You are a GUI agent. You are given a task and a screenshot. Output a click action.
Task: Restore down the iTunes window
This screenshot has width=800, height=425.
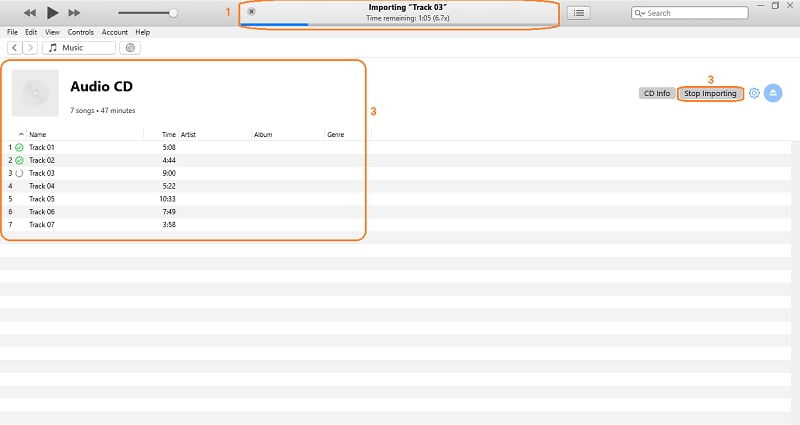[x=776, y=6]
